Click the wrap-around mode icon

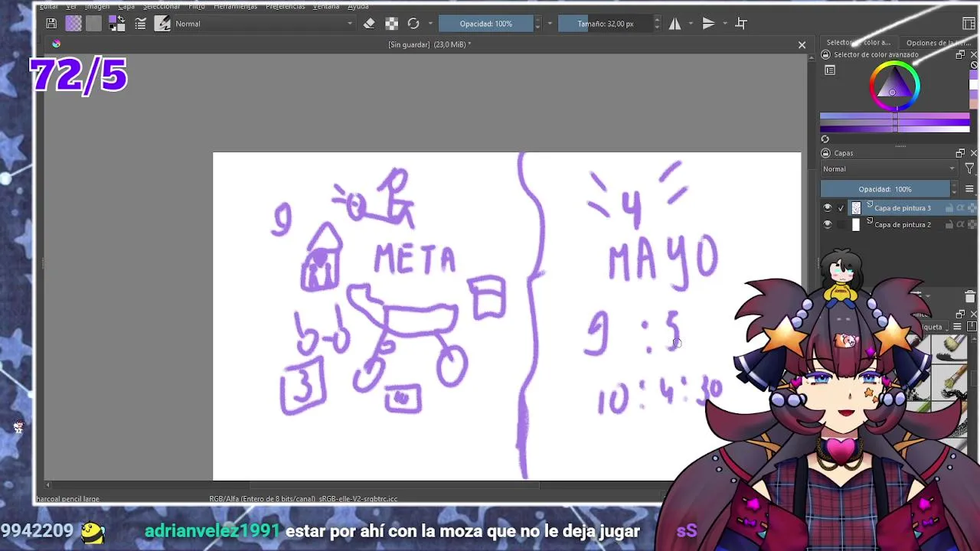(741, 24)
